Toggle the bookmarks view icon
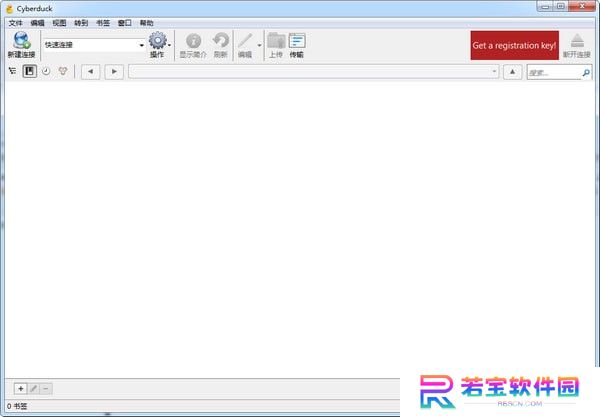 (29, 71)
